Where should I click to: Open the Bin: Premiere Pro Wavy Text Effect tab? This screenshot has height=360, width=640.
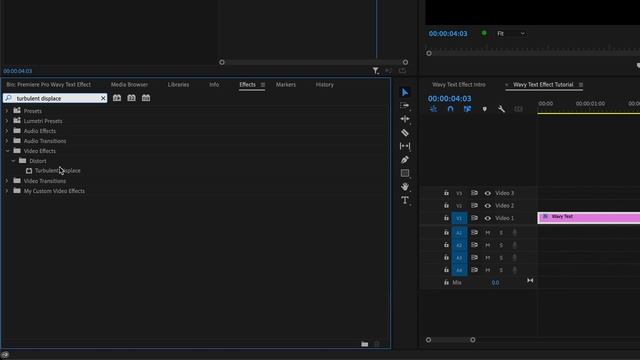(x=49, y=84)
